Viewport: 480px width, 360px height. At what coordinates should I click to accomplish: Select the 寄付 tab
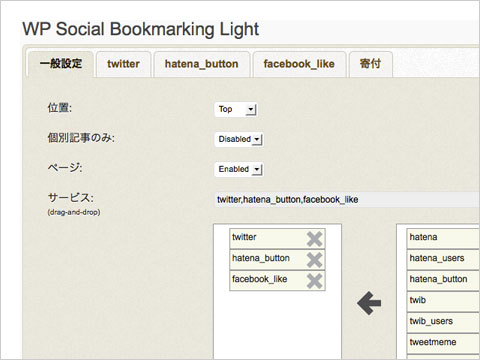pyautogui.click(x=370, y=64)
